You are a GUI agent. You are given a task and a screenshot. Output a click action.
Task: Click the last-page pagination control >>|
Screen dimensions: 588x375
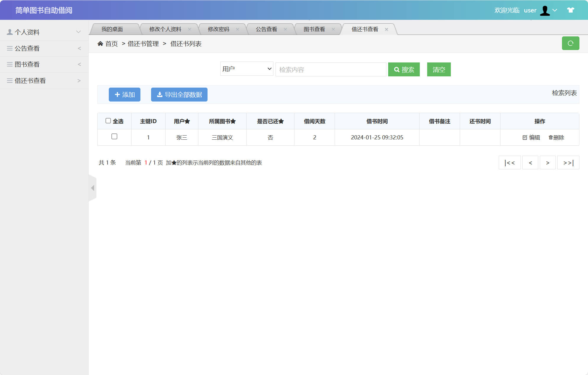pos(568,162)
